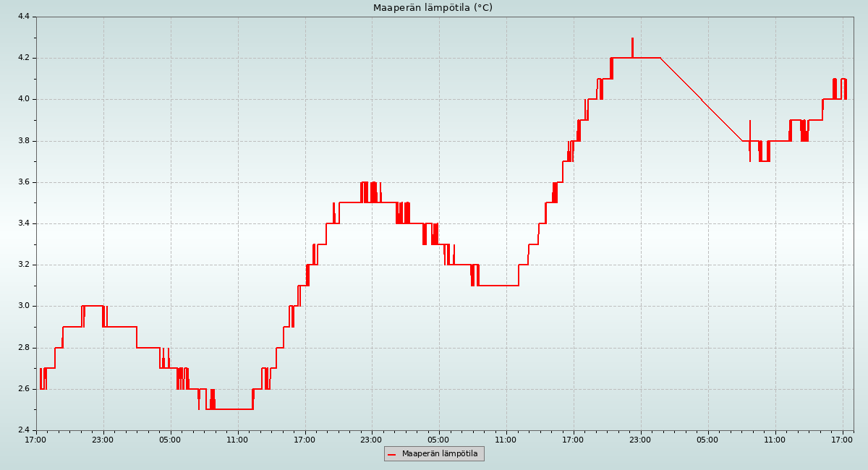This screenshot has height=470, width=868.
Task: Click the legend label Maaperän lämpötila
Action: (440, 454)
